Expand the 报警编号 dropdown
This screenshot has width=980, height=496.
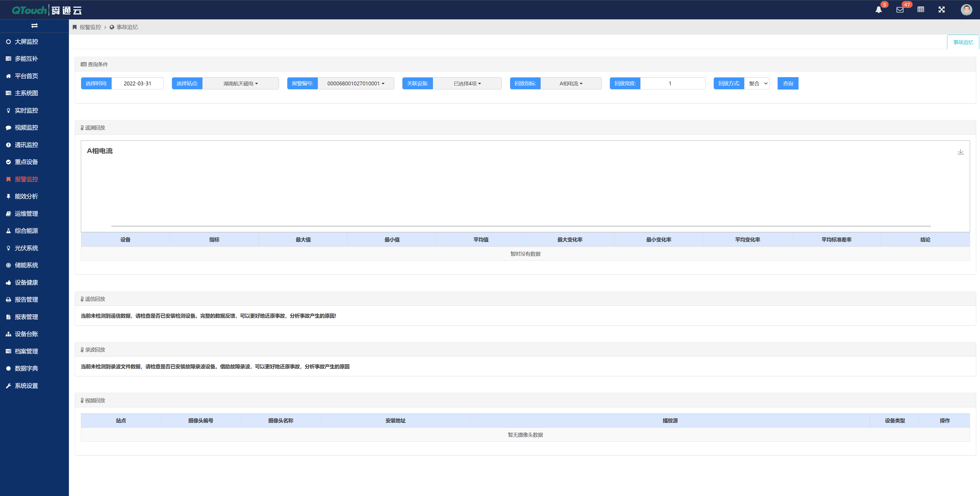point(356,84)
